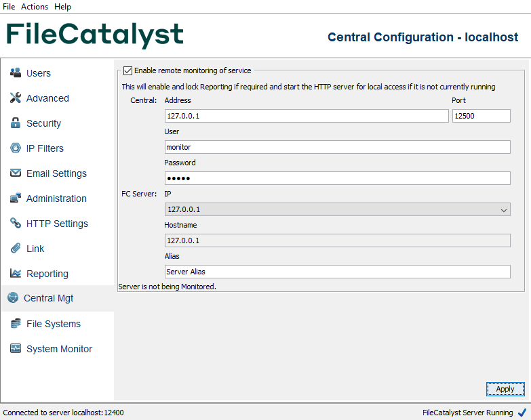The image size is (531, 420).
Task: Click the File Systems database icon
Action: point(16,323)
